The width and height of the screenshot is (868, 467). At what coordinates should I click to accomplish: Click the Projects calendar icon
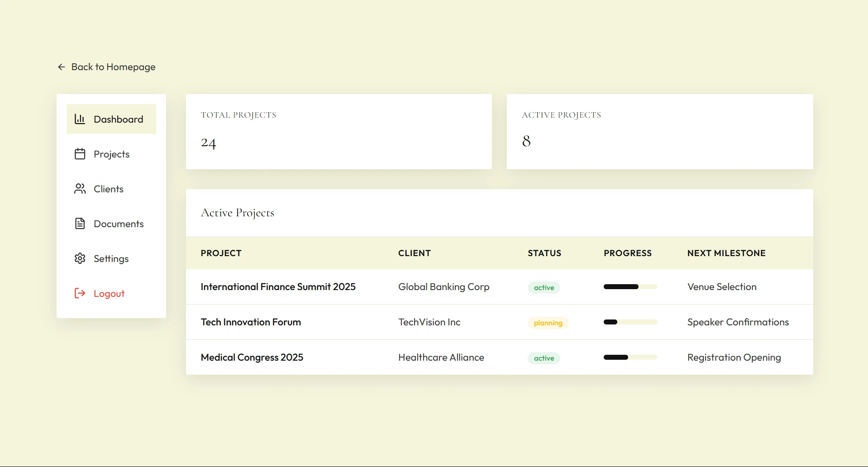click(x=80, y=154)
